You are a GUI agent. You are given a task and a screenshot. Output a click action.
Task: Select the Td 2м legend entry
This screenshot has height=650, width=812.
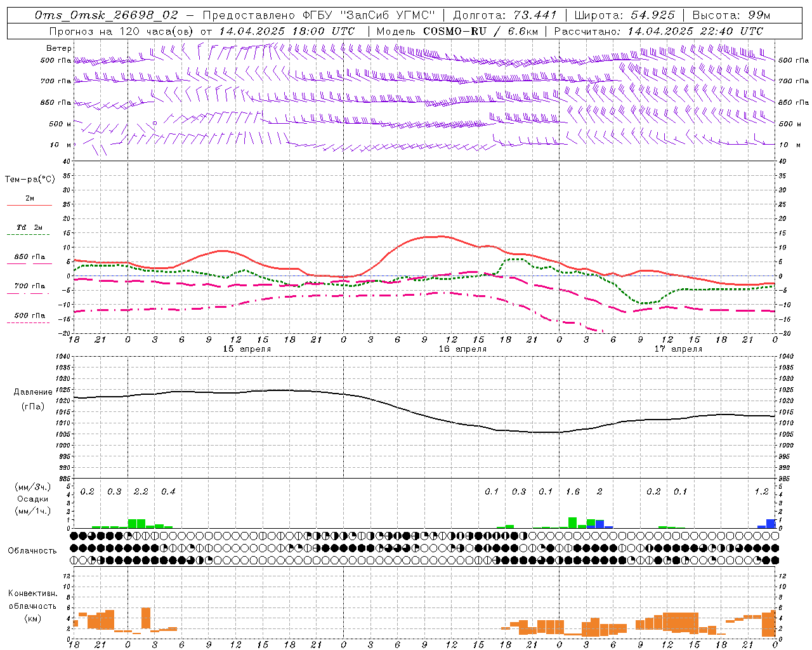pyautogui.click(x=30, y=227)
